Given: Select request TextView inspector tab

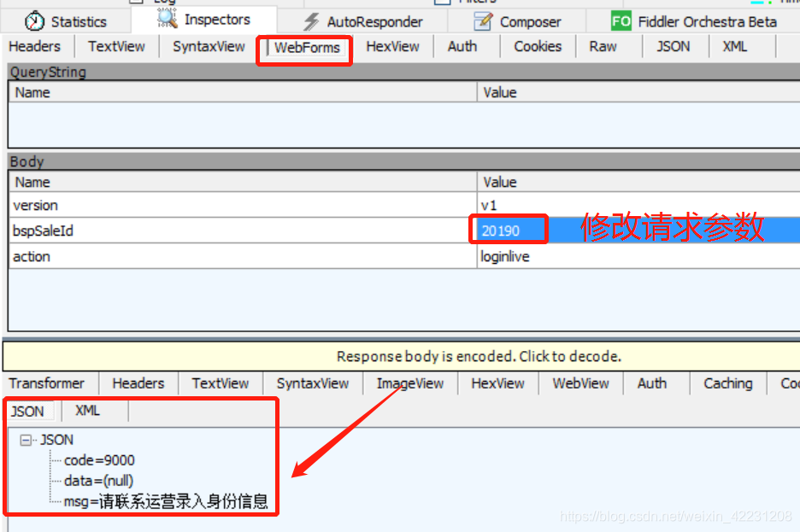Looking at the screenshot, I should tap(116, 46).
